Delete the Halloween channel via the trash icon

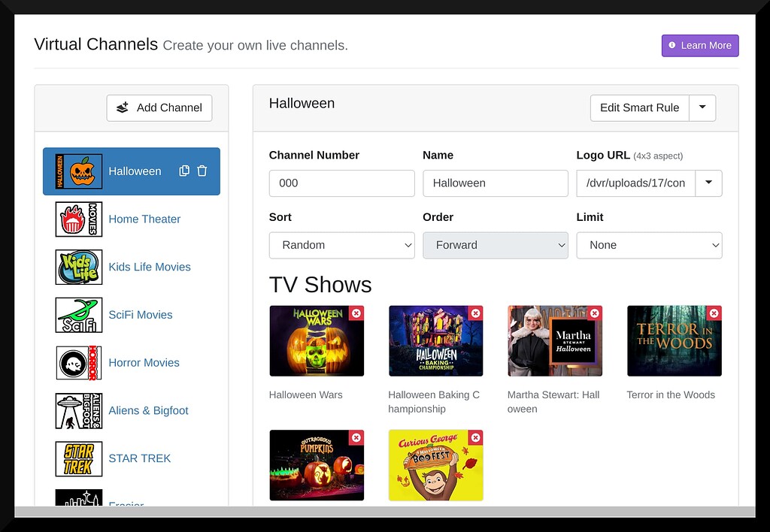(x=202, y=171)
